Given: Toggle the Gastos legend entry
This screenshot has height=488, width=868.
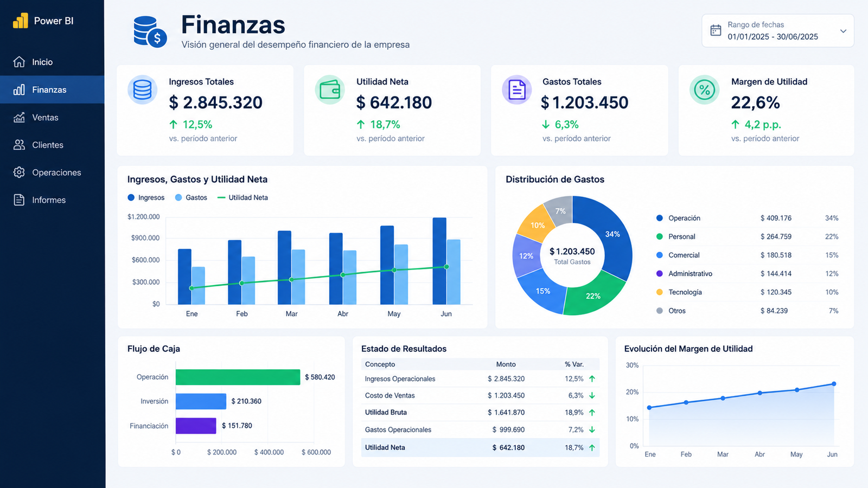Looking at the screenshot, I should coord(191,197).
